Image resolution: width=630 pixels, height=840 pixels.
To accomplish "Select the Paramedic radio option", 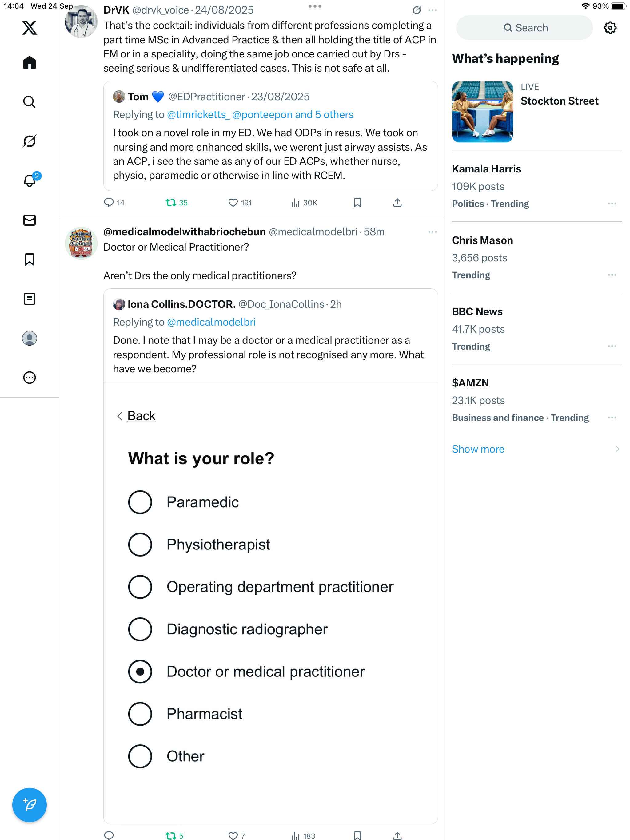I will [140, 502].
